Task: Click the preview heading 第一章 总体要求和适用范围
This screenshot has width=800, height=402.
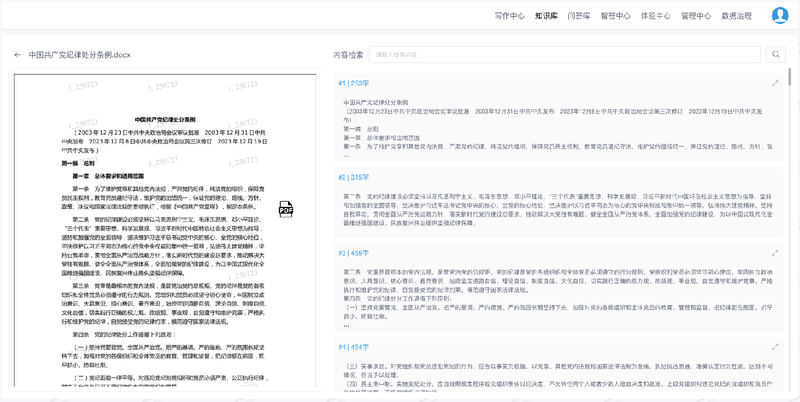Action: 108,177
